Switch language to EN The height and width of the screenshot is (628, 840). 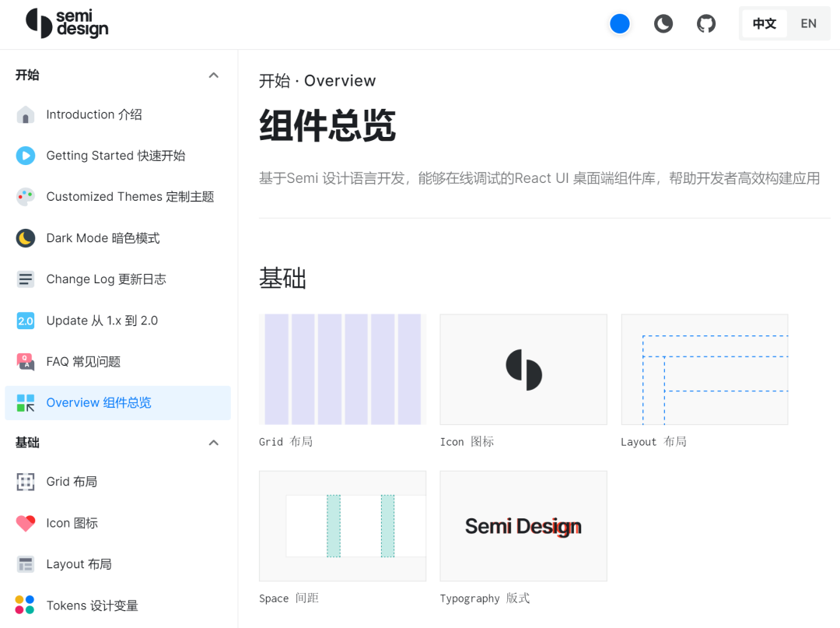[x=808, y=24]
